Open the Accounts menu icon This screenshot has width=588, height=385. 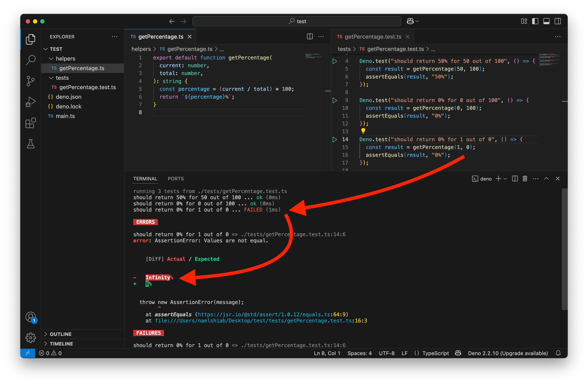(x=30, y=317)
